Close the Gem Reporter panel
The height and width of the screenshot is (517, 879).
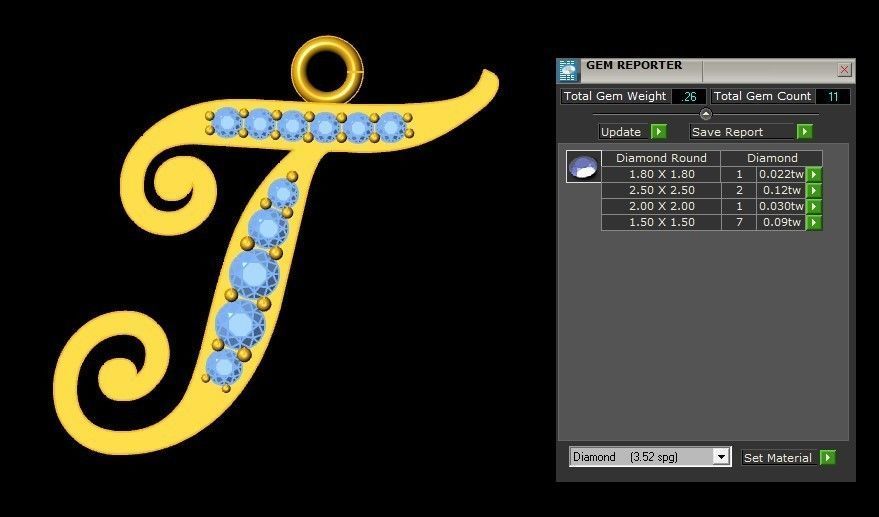(x=844, y=70)
